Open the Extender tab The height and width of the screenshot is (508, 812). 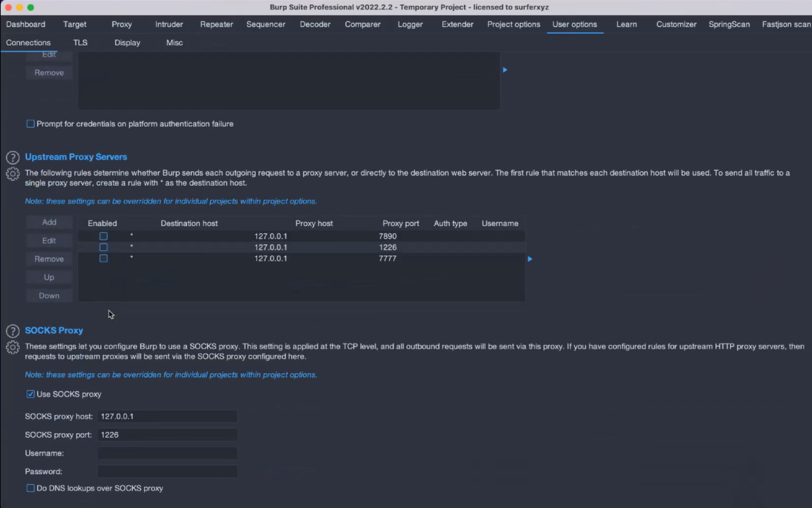coord(458,24)
